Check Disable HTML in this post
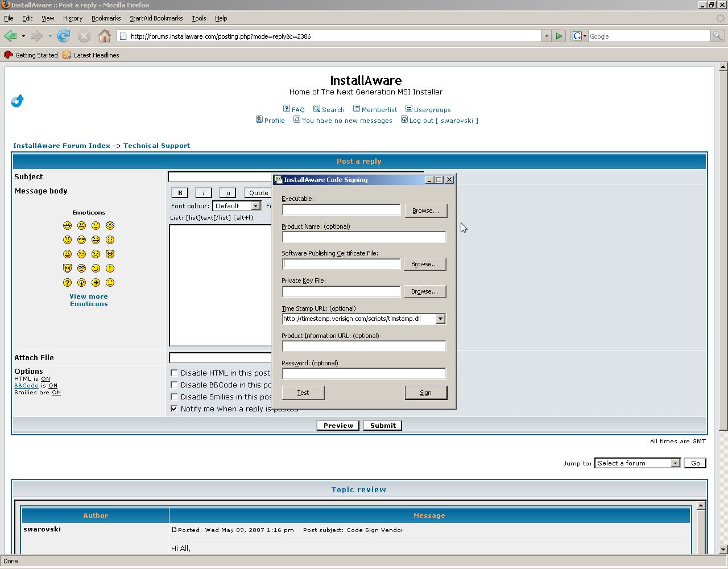The image size is (728, 569). tap(174, 373)
